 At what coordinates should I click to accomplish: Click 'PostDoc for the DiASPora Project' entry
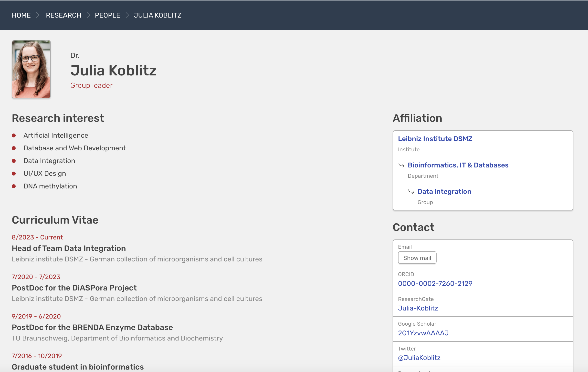[x=74, y=288]
